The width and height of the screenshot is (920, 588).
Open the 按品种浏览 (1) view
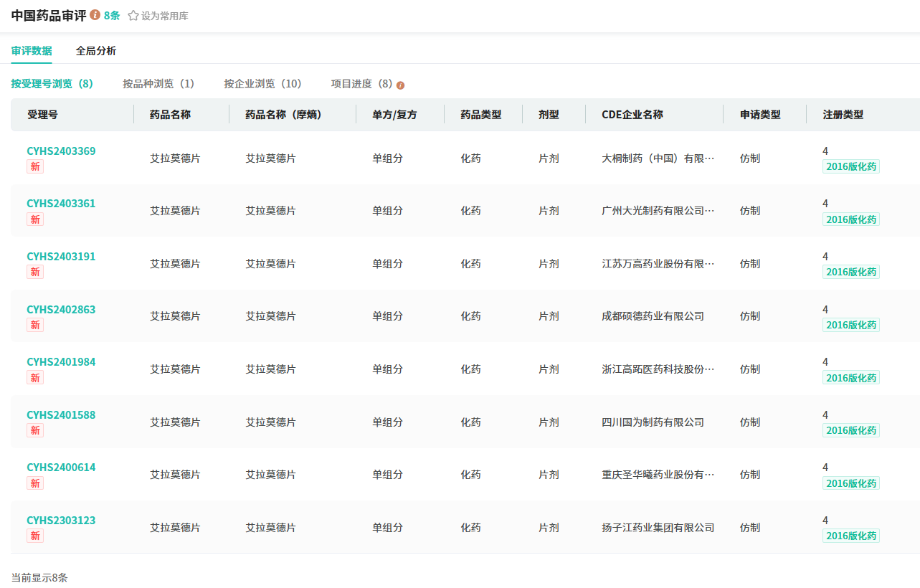(x=158, y=84)
